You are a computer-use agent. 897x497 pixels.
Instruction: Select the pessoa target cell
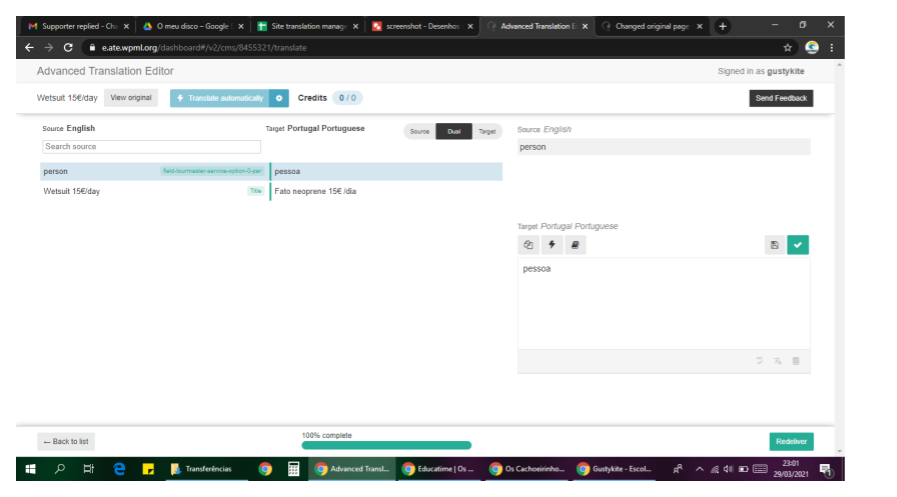[x=387, y=172]
